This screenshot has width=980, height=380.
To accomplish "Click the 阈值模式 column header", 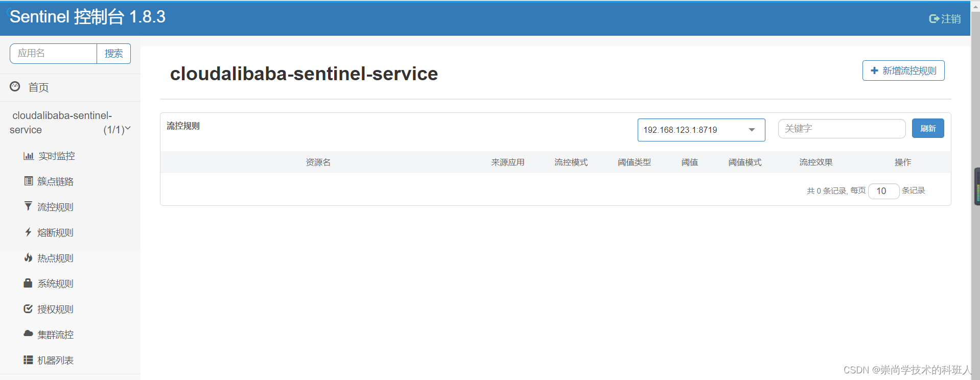I will click(x=745, y=162).
